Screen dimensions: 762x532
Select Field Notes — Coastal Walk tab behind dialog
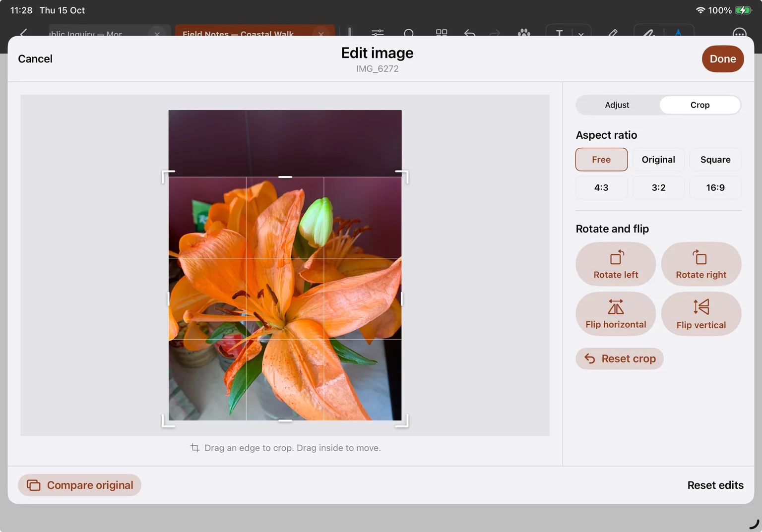[255, 30]
